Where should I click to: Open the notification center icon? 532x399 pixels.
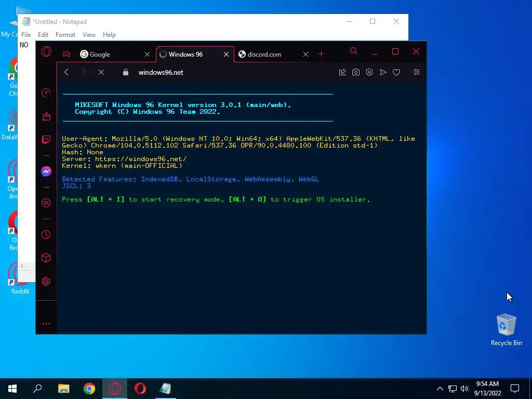(x=515, y=389)
